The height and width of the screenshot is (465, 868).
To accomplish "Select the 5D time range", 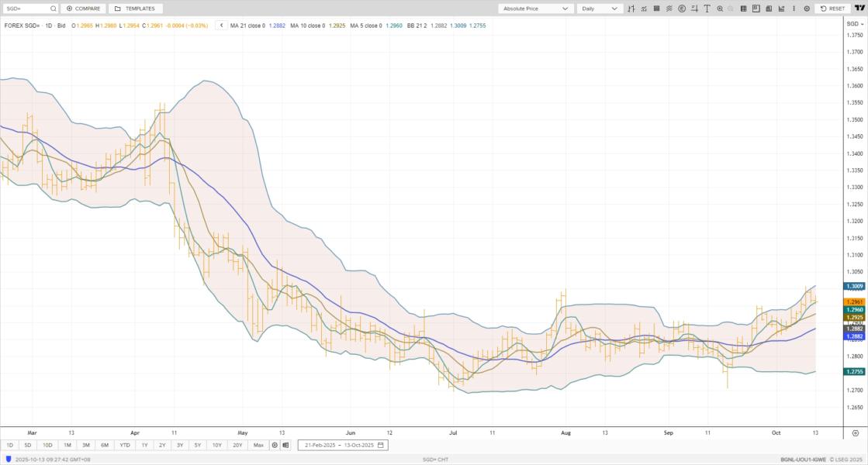I will click(28, 445).
